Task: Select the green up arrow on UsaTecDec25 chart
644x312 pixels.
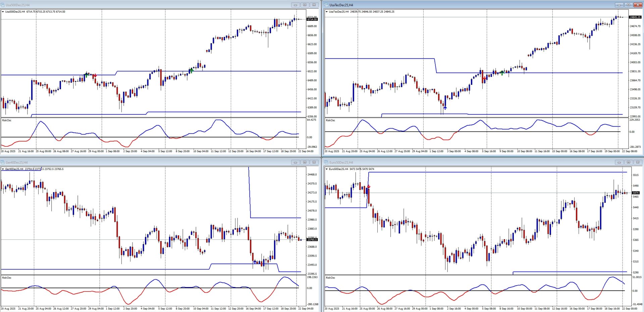Action: pyautogui.click(x=502, y=73)
